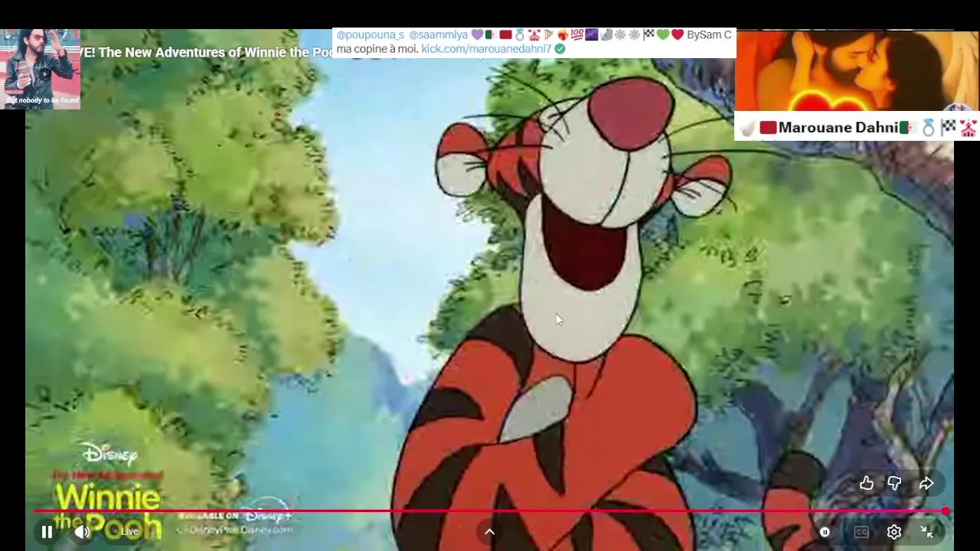Toggle closed captions CC button
The height and width of the screenshot is (551, 980).
tap(861, 532)
